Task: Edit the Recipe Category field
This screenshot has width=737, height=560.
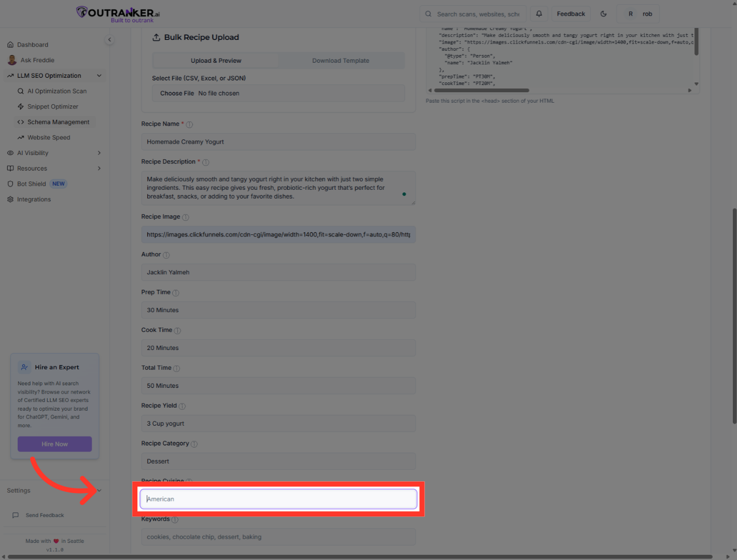Action: [278, 462]
